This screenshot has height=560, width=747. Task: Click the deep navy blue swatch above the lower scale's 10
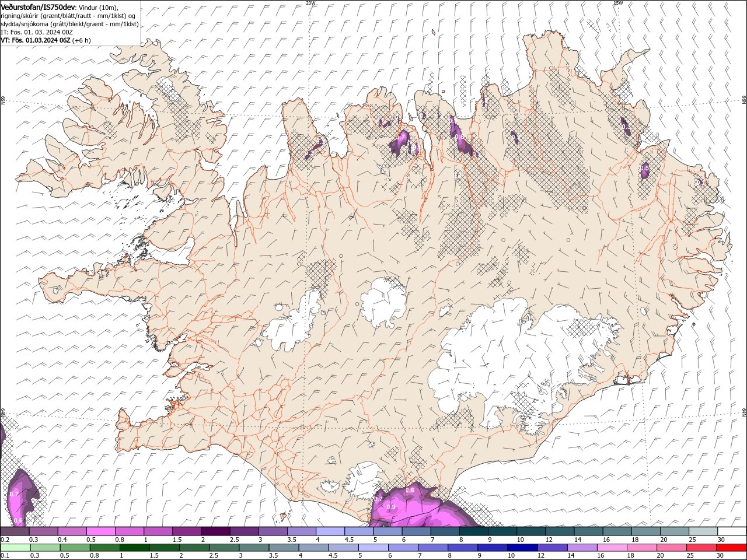(522, 548)
